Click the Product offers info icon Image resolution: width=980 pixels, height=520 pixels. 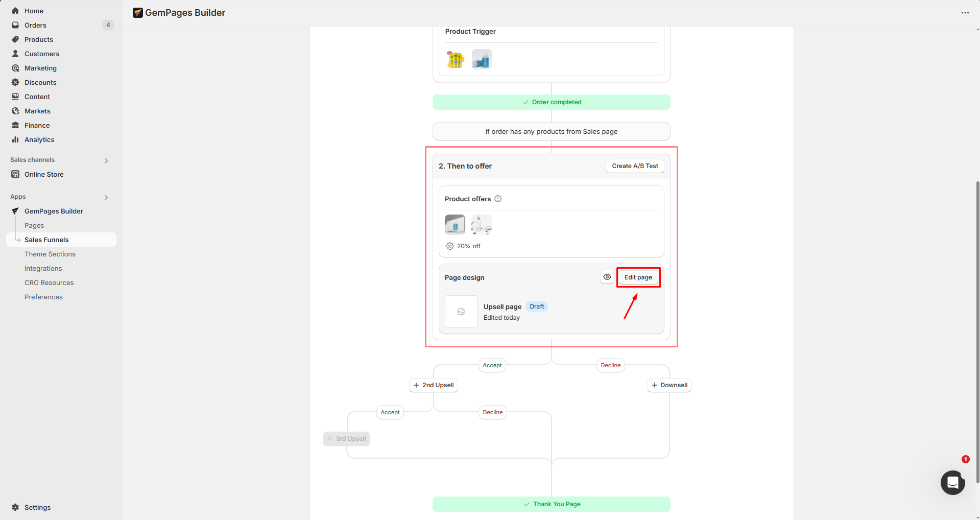click(498, 199)
